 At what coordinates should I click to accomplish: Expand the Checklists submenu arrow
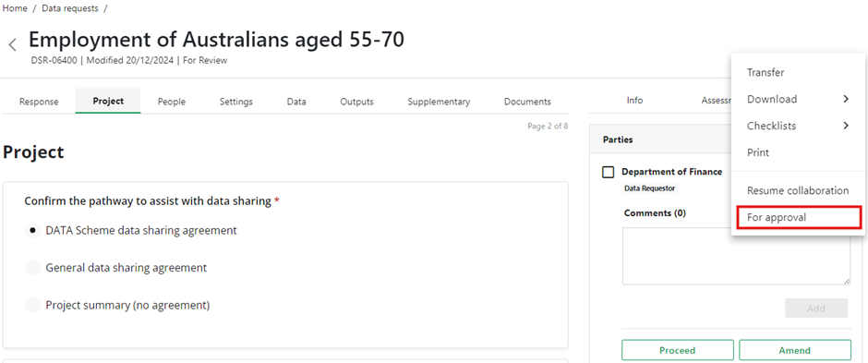click(846, 126)
